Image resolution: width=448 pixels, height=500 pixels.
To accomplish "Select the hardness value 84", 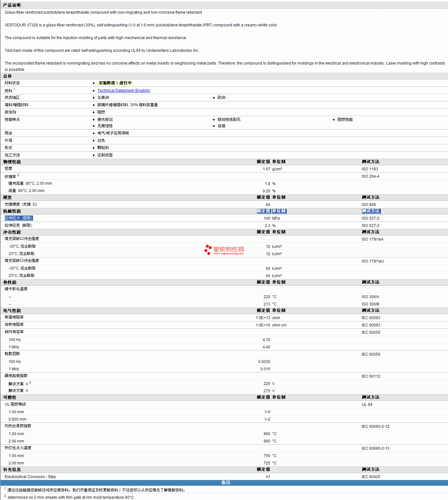I will point(268,205).
